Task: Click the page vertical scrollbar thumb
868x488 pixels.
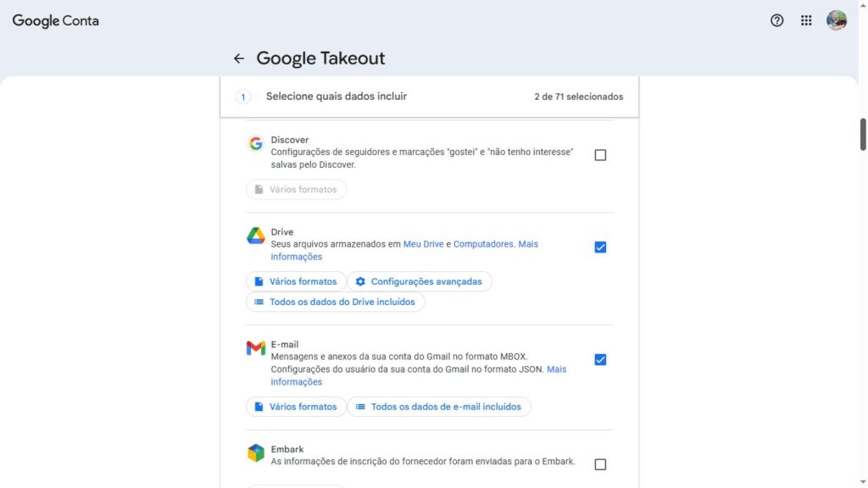Action: (863, 134)
